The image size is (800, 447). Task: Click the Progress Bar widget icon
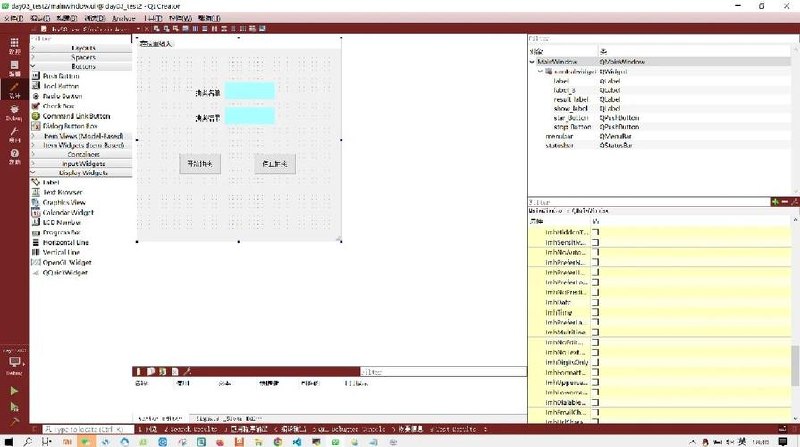click(36, 232)
